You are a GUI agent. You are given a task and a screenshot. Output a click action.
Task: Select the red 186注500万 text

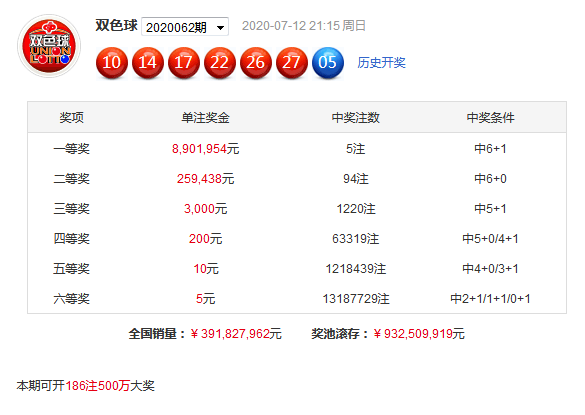[98, 386]
